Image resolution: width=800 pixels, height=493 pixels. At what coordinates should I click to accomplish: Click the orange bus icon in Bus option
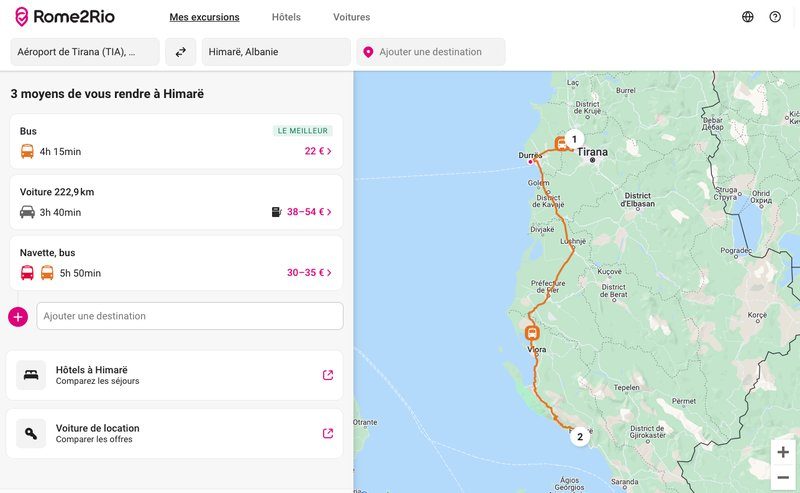pos(27,152)
